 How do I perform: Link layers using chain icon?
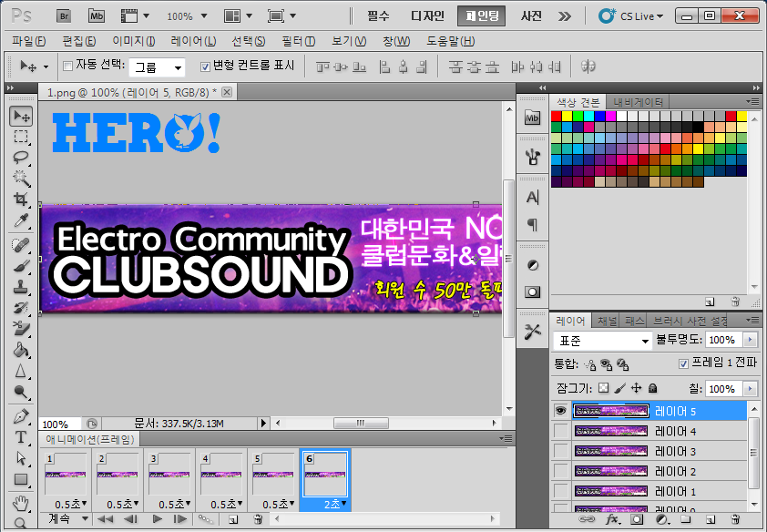(586, 519)
